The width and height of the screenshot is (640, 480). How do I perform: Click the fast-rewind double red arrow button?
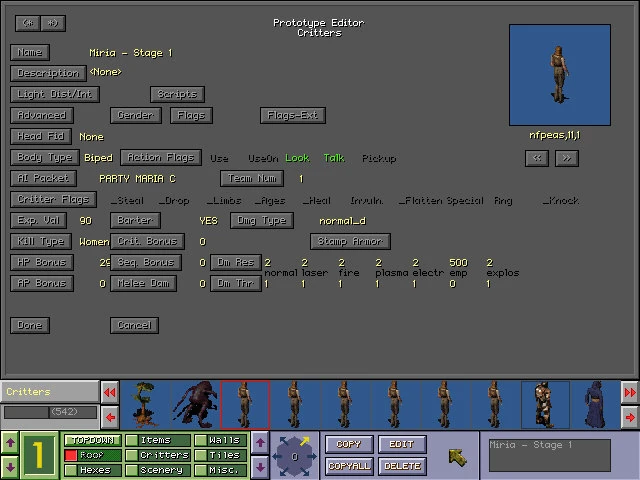coord(110,392)
